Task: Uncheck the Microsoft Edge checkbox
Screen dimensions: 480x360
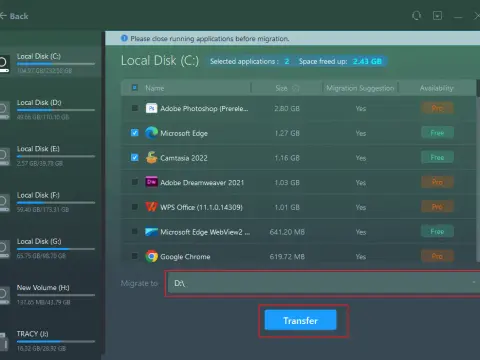Action: (x=135, y=133)
